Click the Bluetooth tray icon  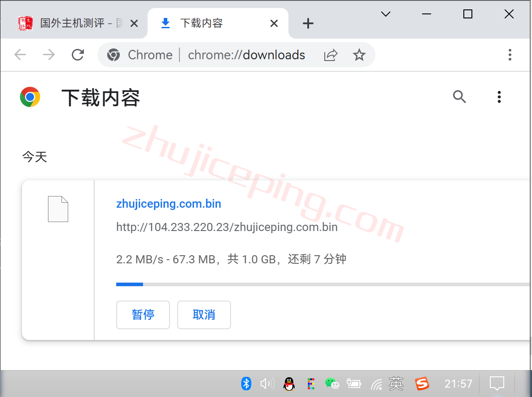point(246,383)
